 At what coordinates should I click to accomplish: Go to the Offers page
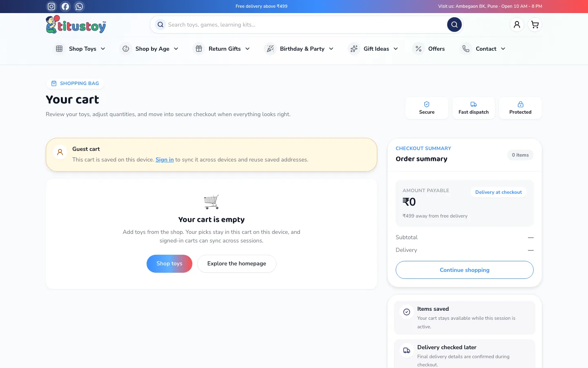429,49
